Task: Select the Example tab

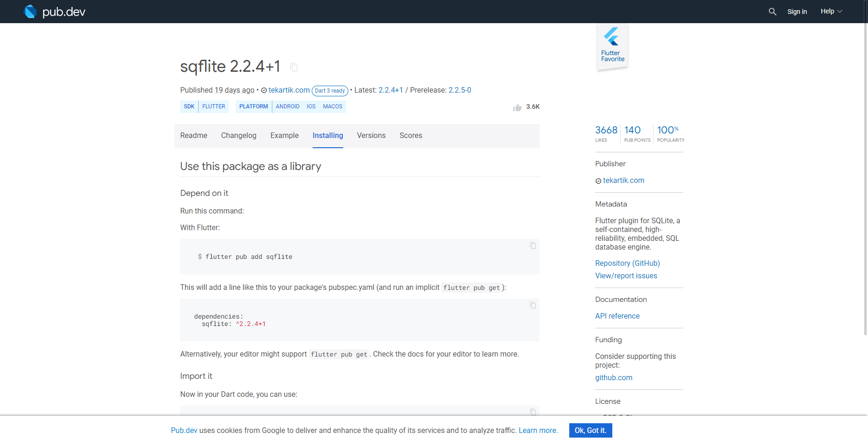Action: (284, 136)
